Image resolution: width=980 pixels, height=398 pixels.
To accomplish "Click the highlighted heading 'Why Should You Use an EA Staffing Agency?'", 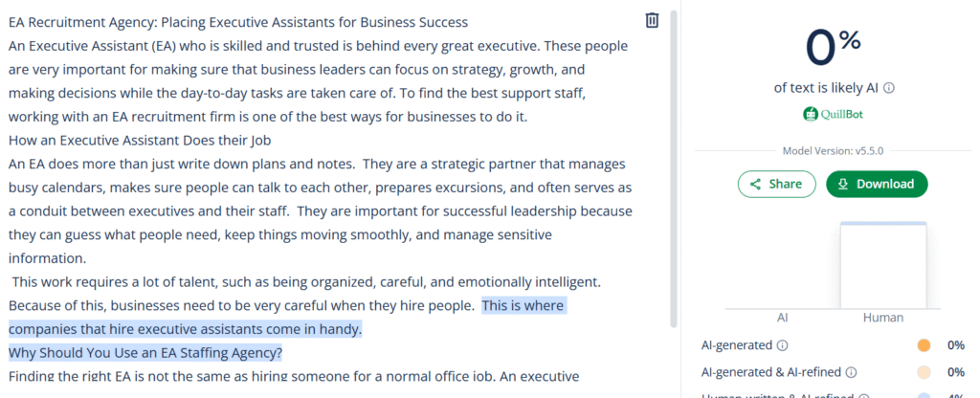I will click(145, 354).
